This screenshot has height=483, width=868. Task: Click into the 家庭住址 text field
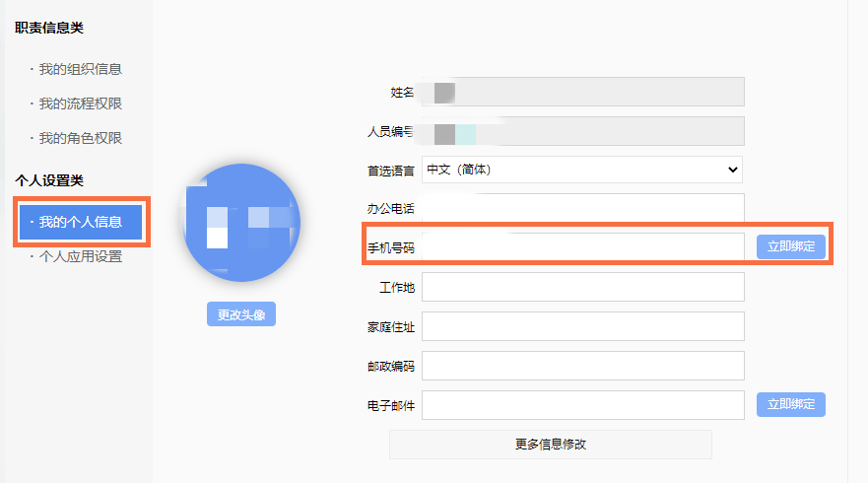(583, 326)
